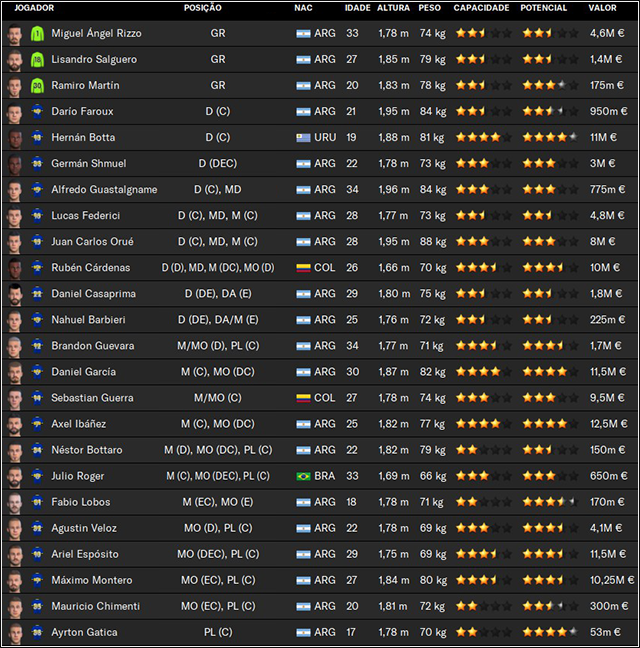Click Axel Ibáñez's blue shirt icon

pyautogui.click(x=37, y=424)
